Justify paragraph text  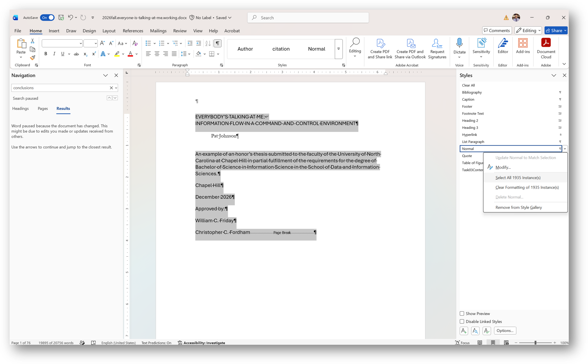coord(174,54)
